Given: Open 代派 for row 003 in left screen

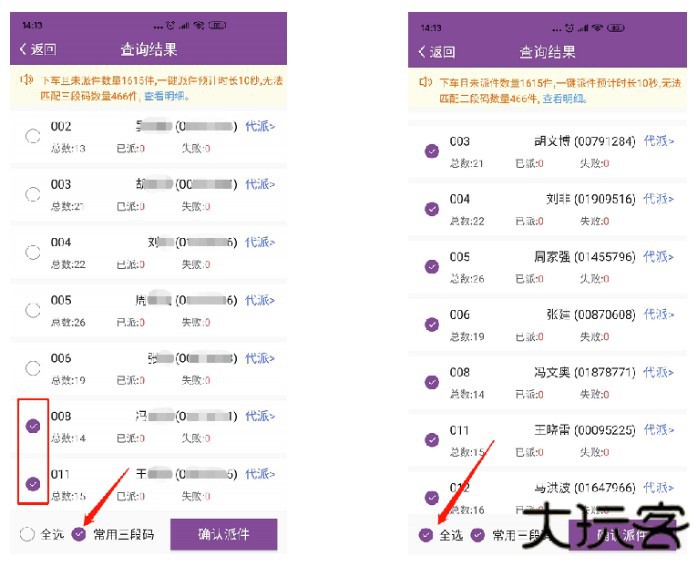Looking at the screenshot, I should (260, 184).
